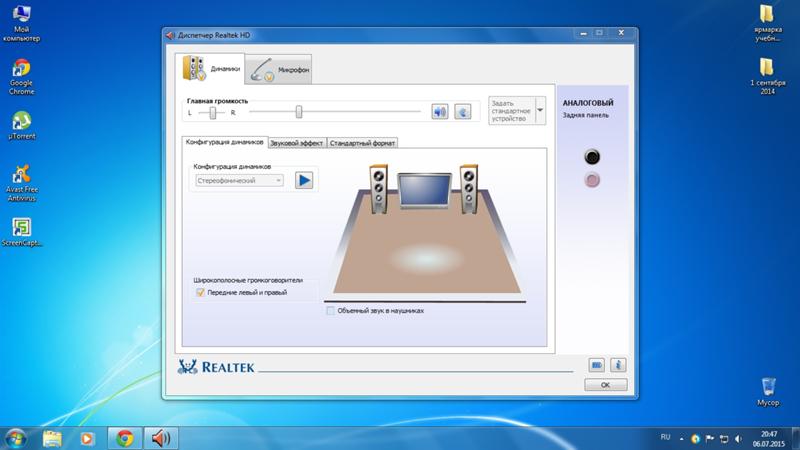Click the main volume slider handle
The width and height of the screenshot is (800, 450).
299,112
